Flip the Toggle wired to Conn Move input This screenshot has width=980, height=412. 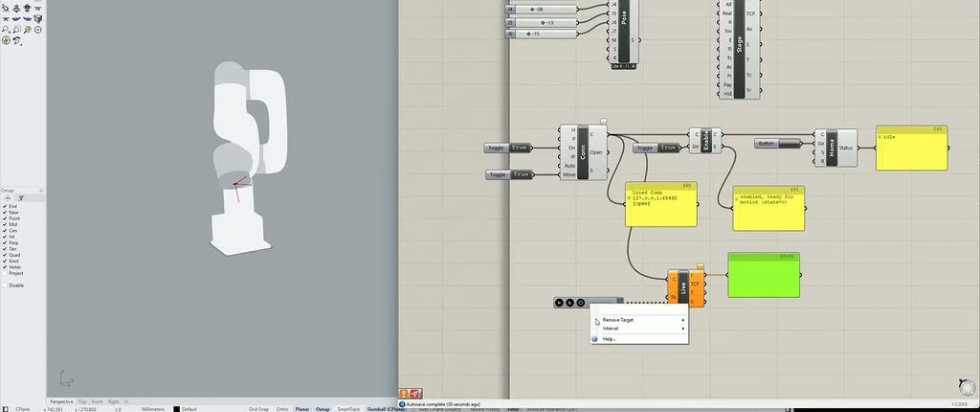pyautogui.click(x=510, y=174)
